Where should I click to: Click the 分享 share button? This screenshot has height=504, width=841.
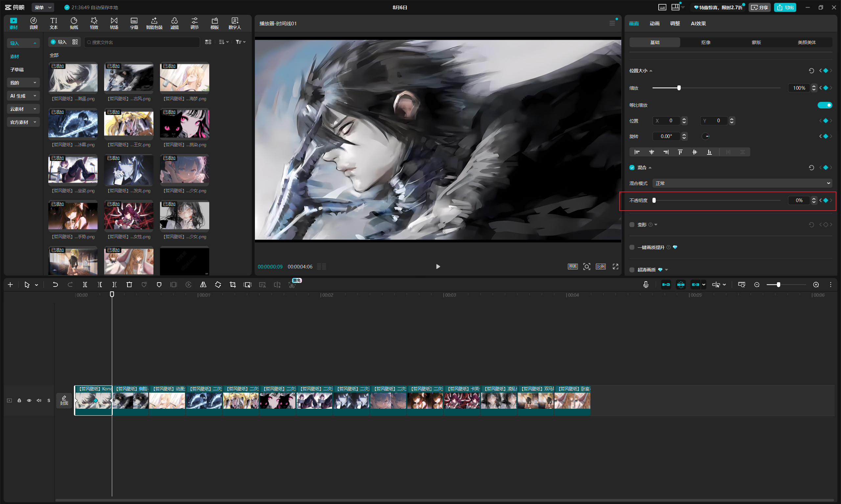(x=760, y=8)
